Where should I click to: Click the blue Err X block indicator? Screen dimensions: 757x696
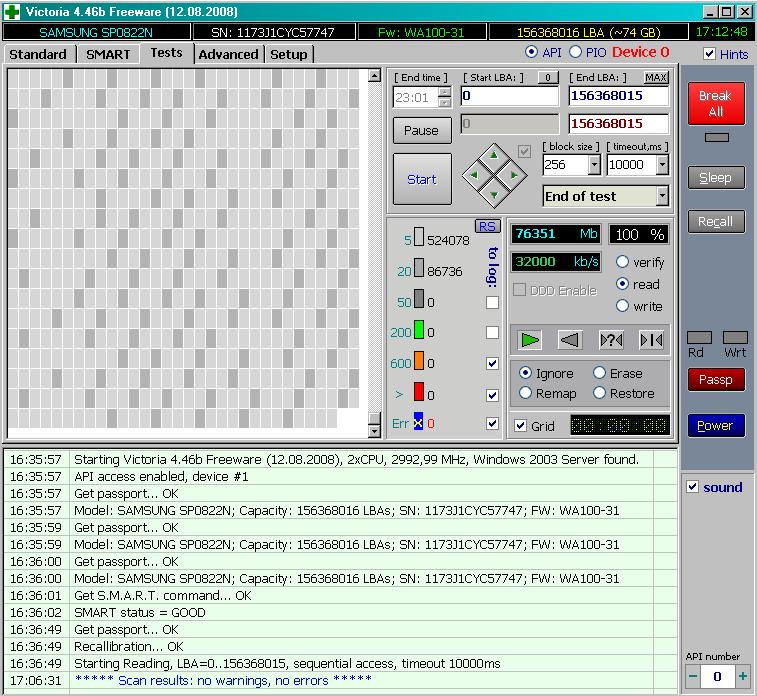coord(418,422)
